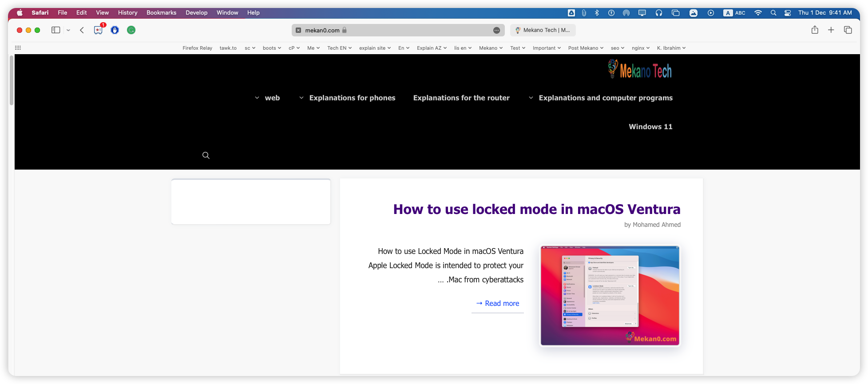The image size is (868, 384).
Task: Open Explanations for the router page
Action: click(461, 98)
